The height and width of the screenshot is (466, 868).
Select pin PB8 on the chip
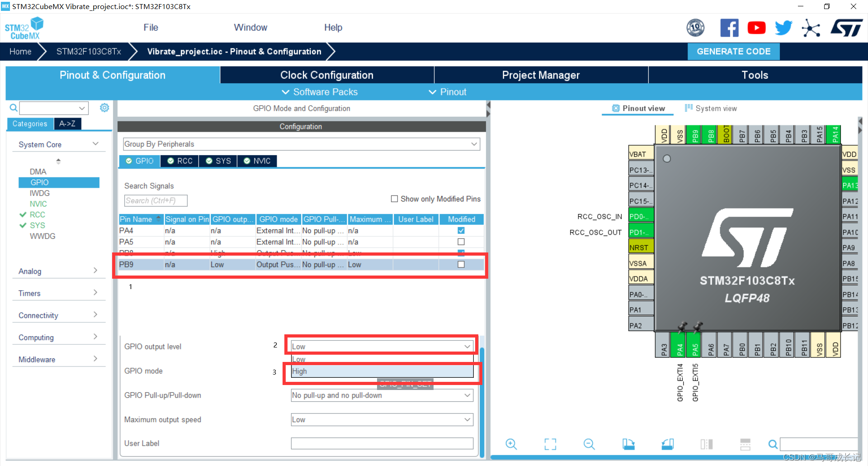pyautogui.click(x=710, y=135)
